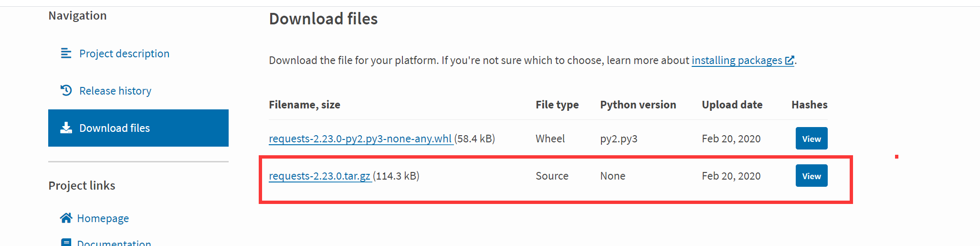This screenshot has height=246, width=980.
Task: Click the Download files arrow icon
Action: coord(66,128)
